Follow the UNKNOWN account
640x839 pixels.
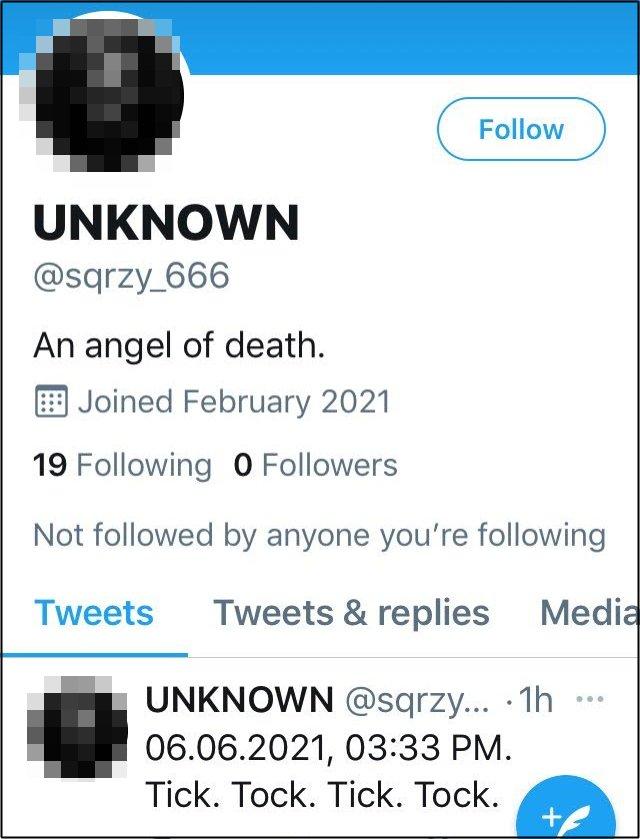(521, 129)
